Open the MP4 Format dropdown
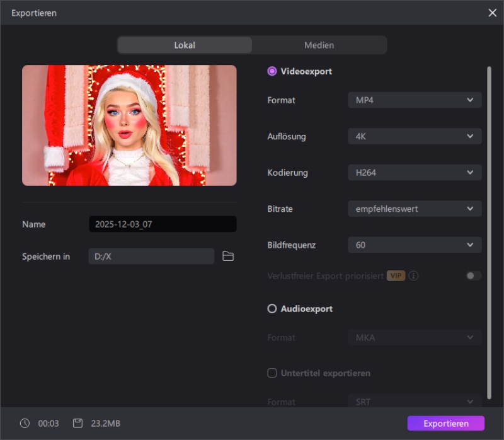Screen dimensions: 504x440 415,100
